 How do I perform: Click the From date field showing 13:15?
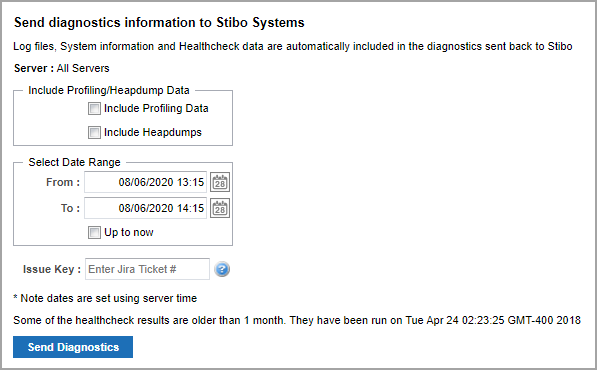pyautogui.click(x=145, y=182)
